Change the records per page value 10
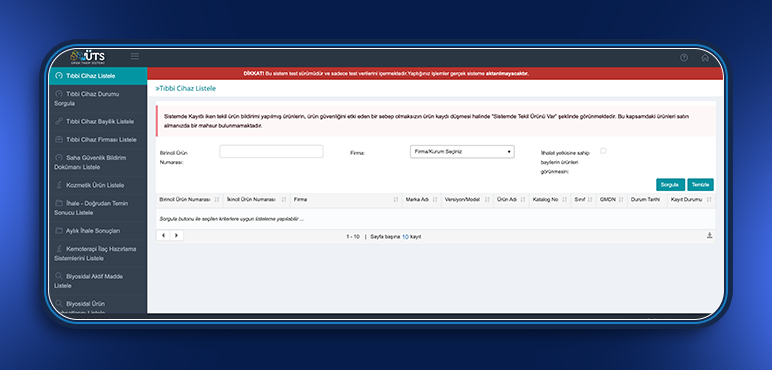772x370 pixels. (x=405, y=237)
